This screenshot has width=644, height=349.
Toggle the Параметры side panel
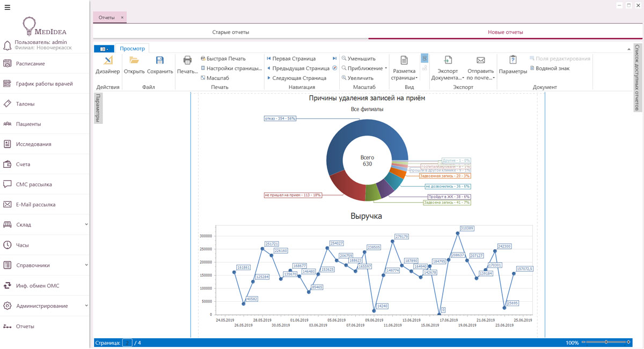coord(98,108)
